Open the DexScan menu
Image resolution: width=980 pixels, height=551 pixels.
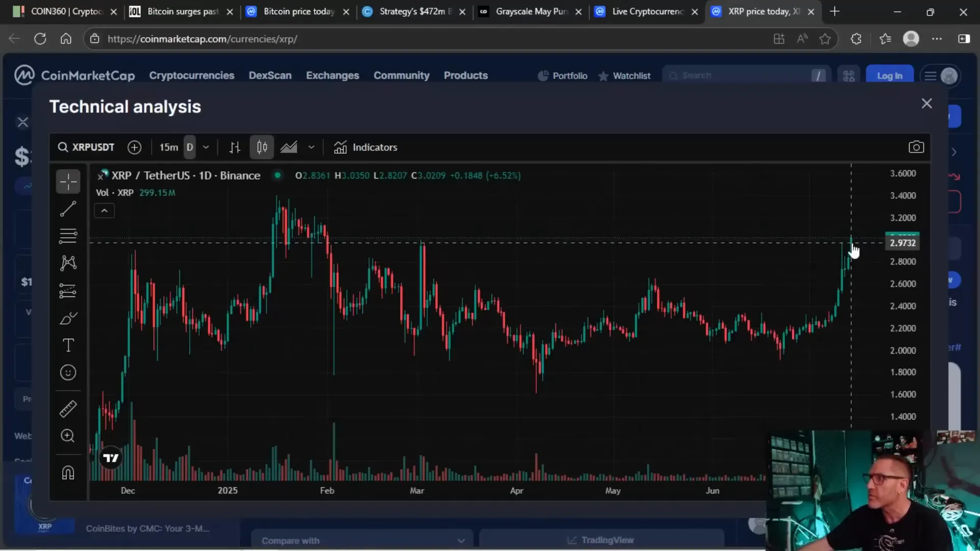click(270, 76)
